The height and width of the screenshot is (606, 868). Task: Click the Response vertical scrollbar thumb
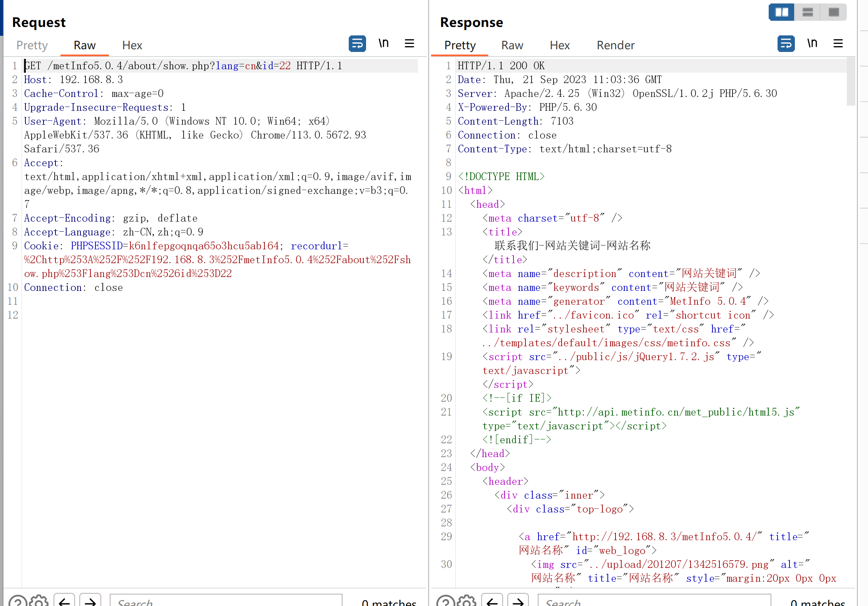(x=851, y=82)
